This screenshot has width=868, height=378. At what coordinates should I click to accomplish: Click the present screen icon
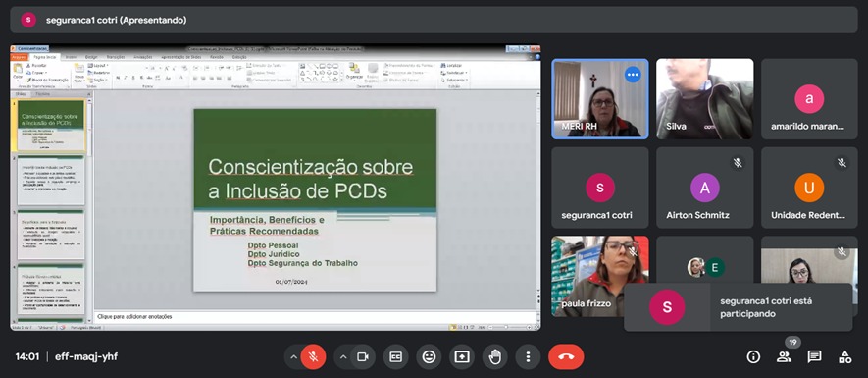pyautogui.click(x=462, y=357)
